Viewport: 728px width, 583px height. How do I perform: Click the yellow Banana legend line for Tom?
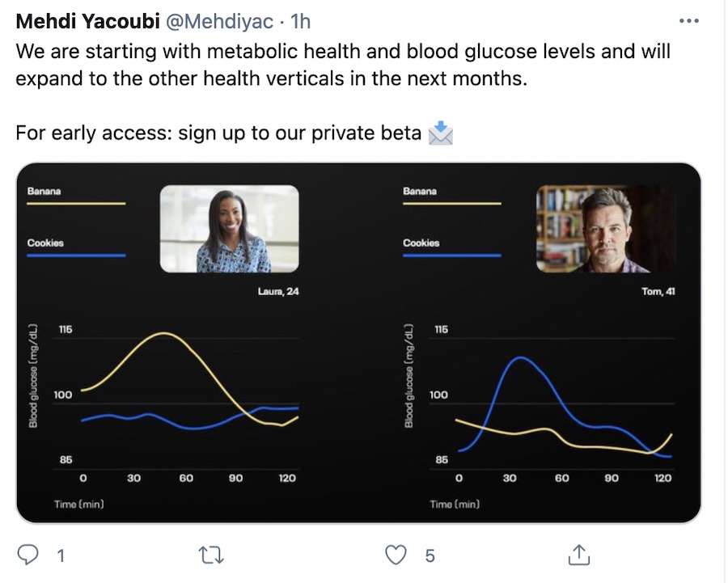[x=452, y=204]
